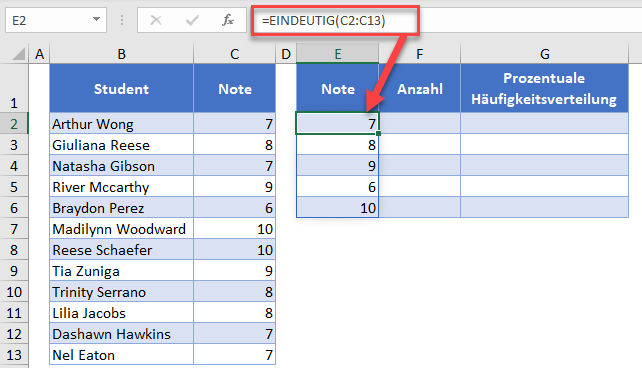Select the Arthur Wong cell
The image size is (642, 368).
pos(121,123)
